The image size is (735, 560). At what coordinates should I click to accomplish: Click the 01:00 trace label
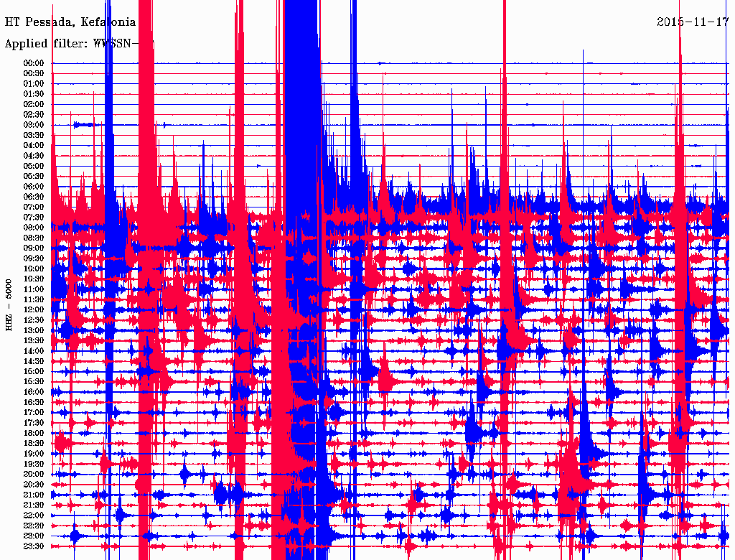tap(34, 84)
